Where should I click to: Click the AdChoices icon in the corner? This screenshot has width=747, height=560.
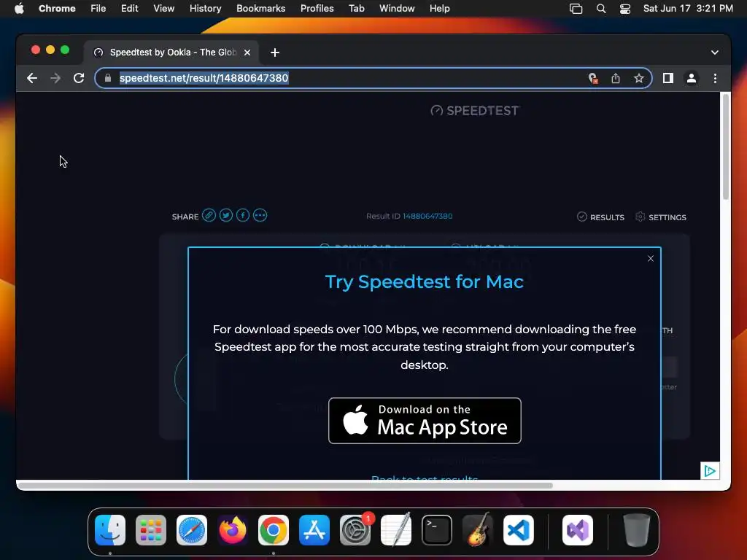(x=709, y=471)
